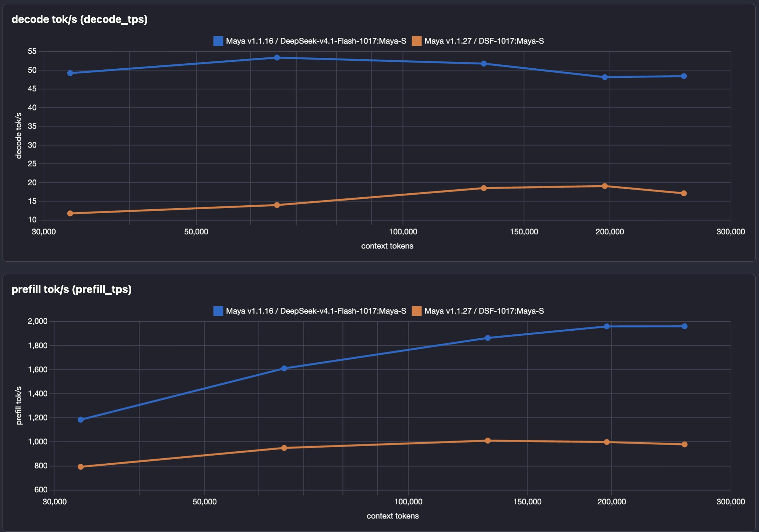Select the peak blue decode point near 53 tok/s
The image size is (759, 532).
[x=277, y=58]
